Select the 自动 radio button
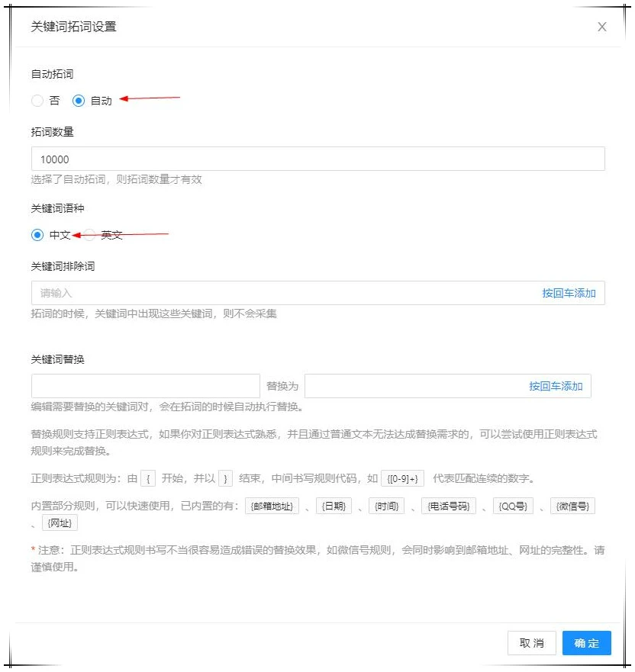The width and height of the screenshot is (635, 672). pyautogui.click(x=79, y=100)
